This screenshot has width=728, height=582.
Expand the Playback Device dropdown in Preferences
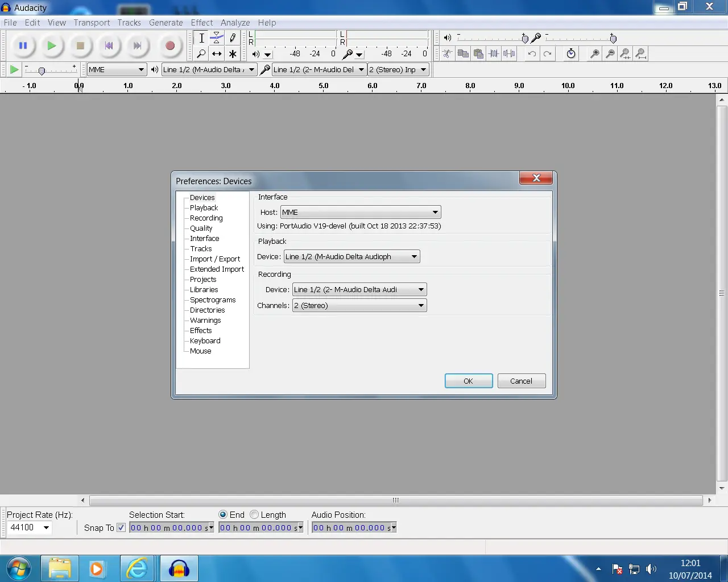pos(352,256)
